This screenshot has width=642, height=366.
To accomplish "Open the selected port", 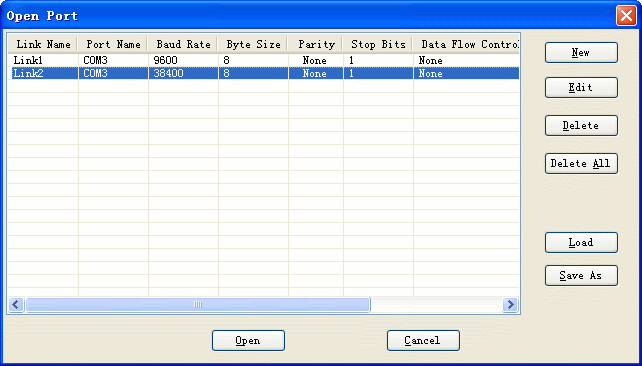I will (x=248, y=340).
